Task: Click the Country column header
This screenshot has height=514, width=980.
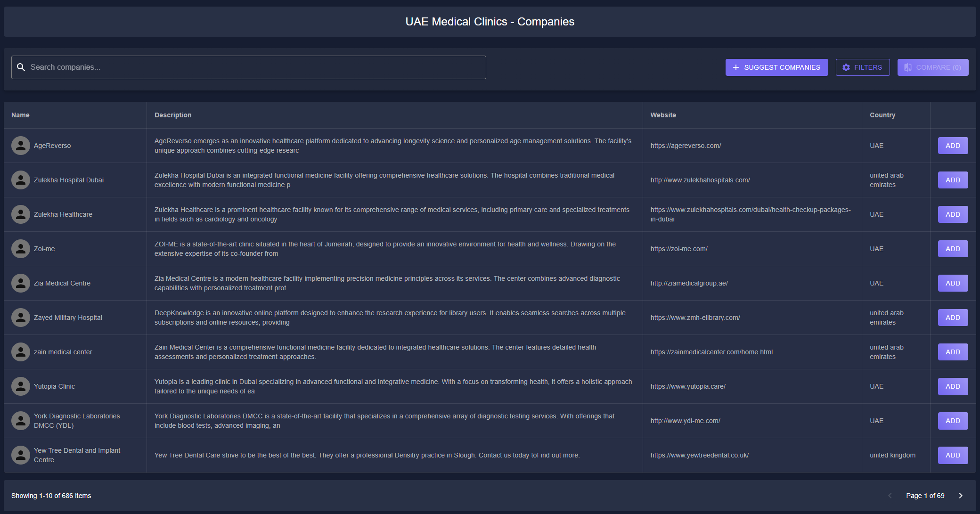Action: pos(882,115)
